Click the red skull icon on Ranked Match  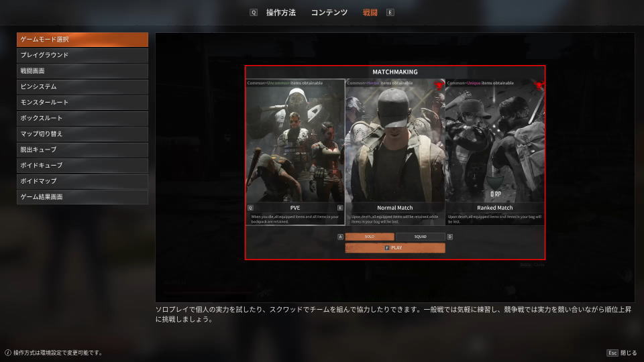539,85
